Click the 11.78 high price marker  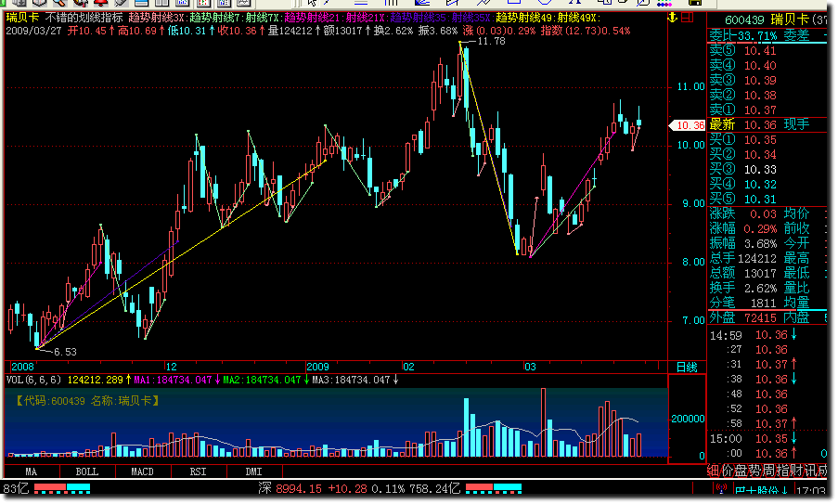(491, 41)
